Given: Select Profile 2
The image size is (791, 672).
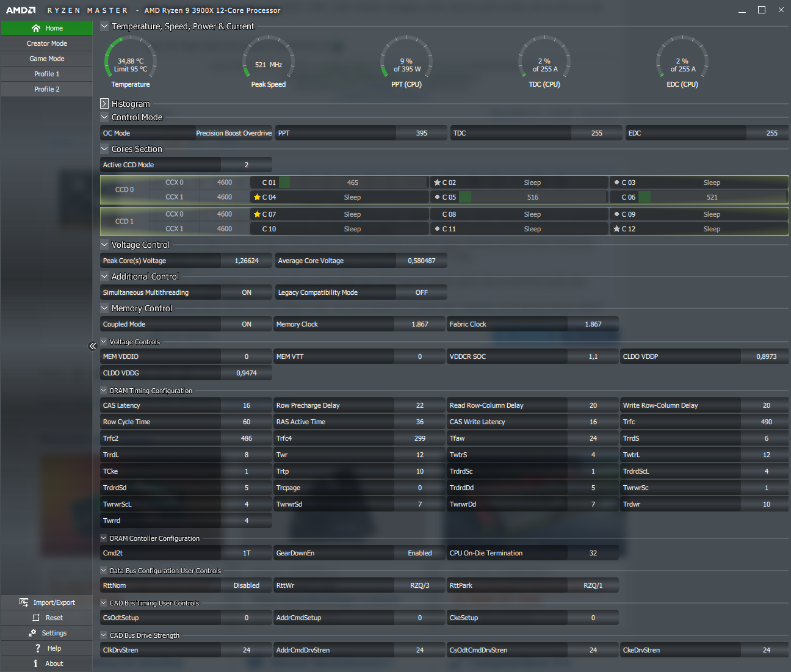Looking at the screenshot, I should pyautogui.click(x=47, y=89).
